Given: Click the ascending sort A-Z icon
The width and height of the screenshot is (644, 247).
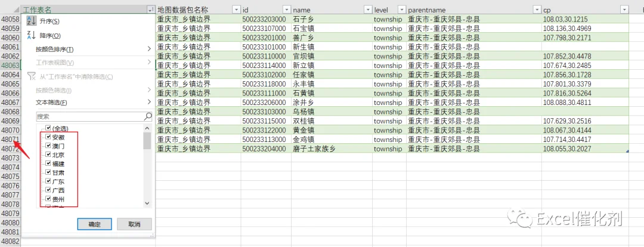Looking at the screenshot, I should (x=31, y=21).
